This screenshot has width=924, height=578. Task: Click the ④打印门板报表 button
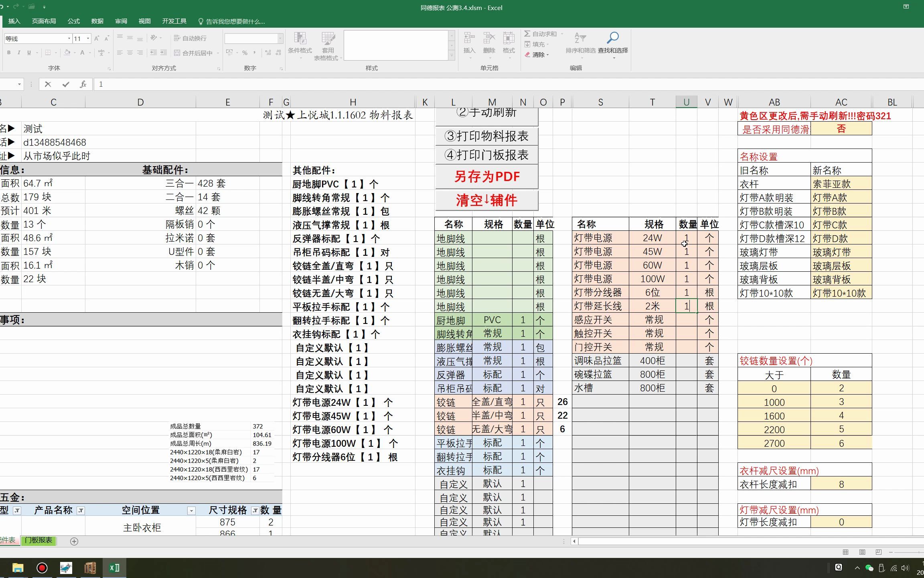click(486, 155)
